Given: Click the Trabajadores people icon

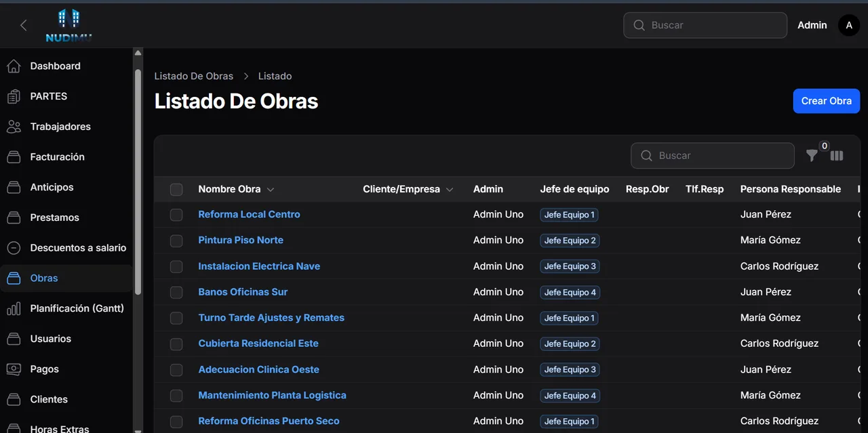Looking at the screenshot, I should pos(14,127).
